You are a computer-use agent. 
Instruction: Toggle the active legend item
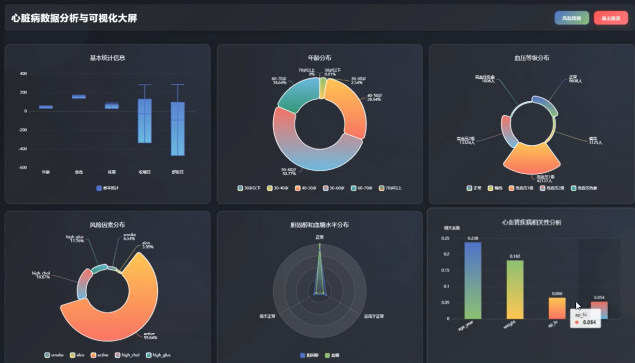[x=100, y=355]
